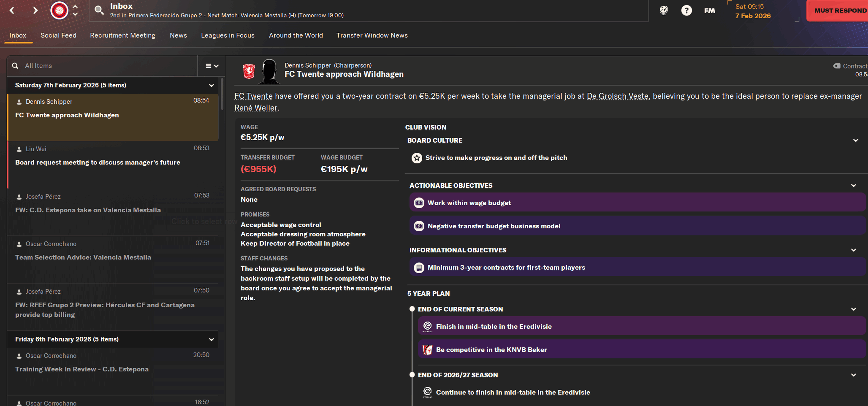
Task: Open the Recruitment Meeting tab
Action: (123, 35)
